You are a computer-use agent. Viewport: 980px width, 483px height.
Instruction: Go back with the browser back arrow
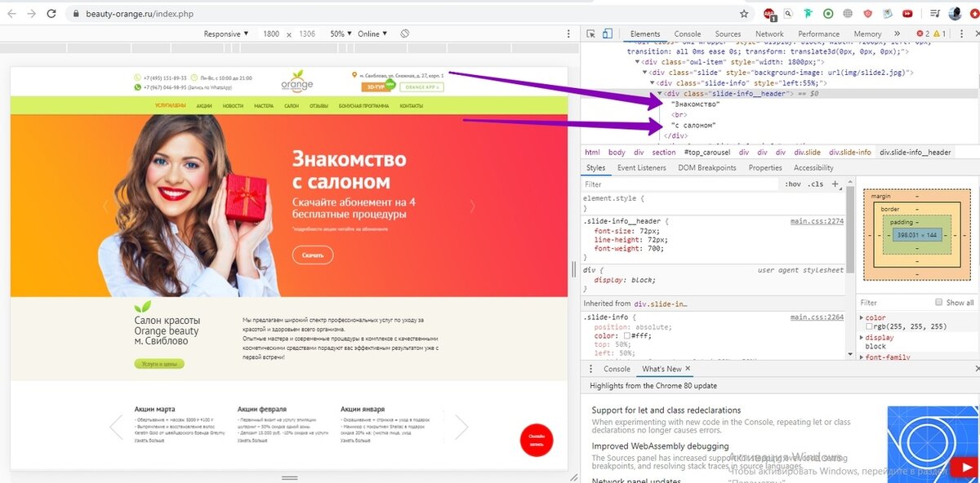[x=11, y=14]
